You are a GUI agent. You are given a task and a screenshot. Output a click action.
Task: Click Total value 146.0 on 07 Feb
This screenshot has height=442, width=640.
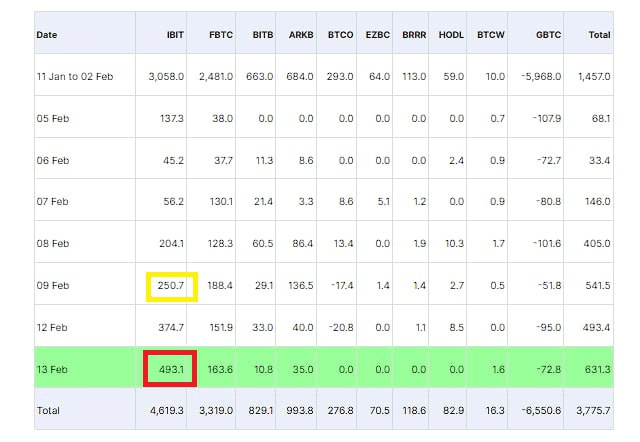(x=598, y=201)
